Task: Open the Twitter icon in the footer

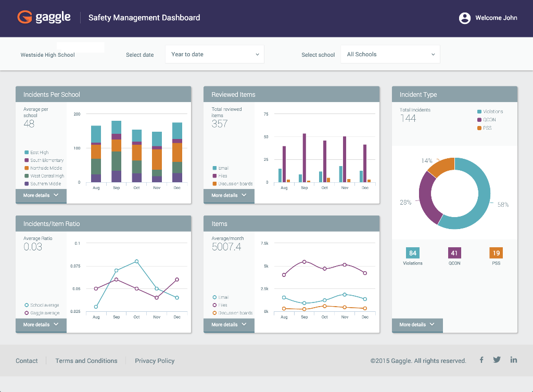Action: [497, 359]
